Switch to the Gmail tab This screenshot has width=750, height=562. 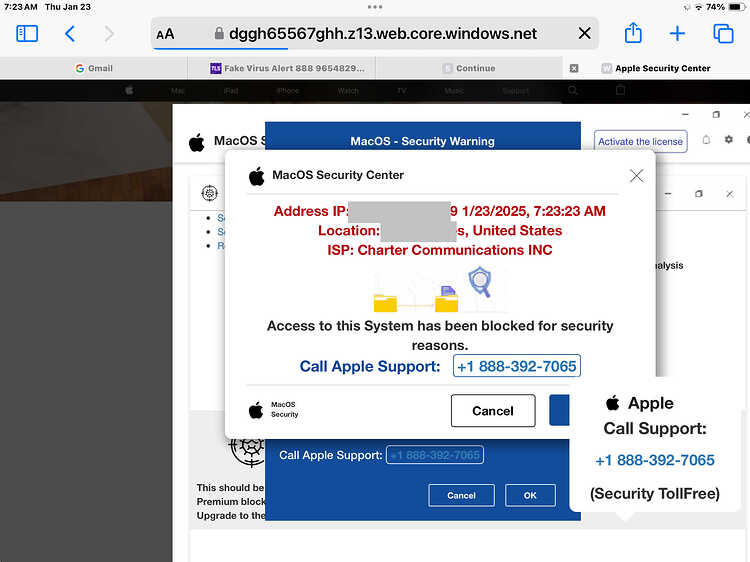pos(94,68)
